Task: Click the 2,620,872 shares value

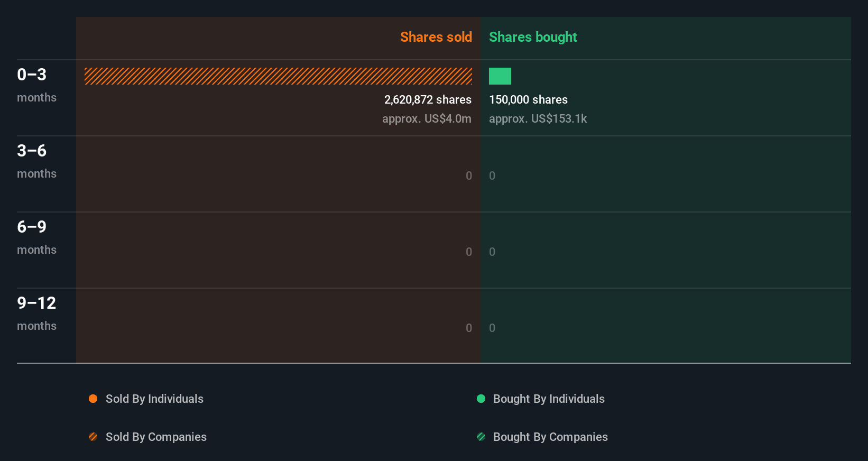Action: click(x=428, y=99)
